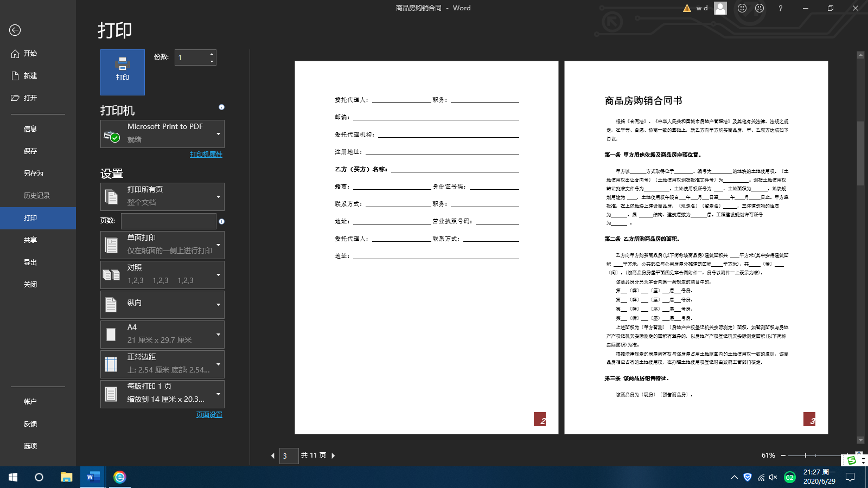
Task: Expand the Collated 1,2,3 dropdown
Action: pyautogui.click(x=162, y=275)
